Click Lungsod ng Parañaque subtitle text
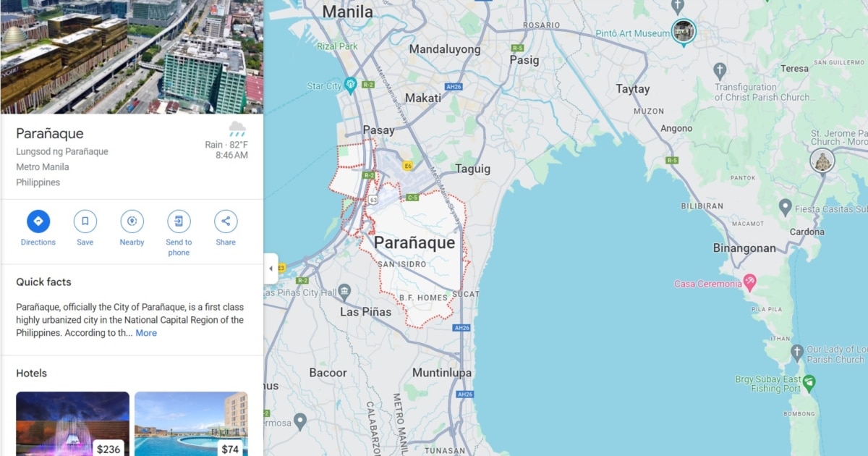This screenshot has width=868, height=456. pos(62,151)
